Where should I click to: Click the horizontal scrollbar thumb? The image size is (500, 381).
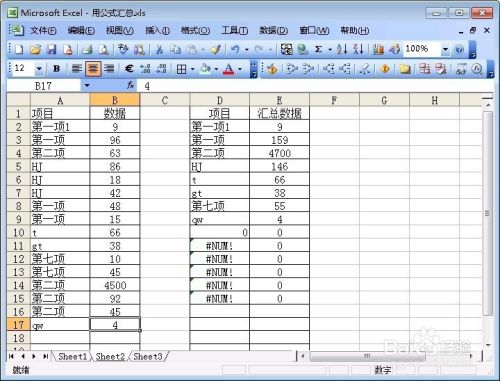(367, 356)
